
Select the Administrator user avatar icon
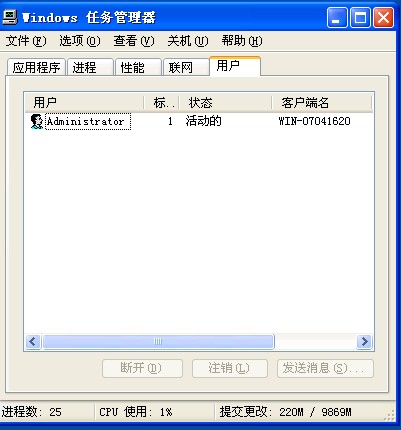click(x=37, y=121)
